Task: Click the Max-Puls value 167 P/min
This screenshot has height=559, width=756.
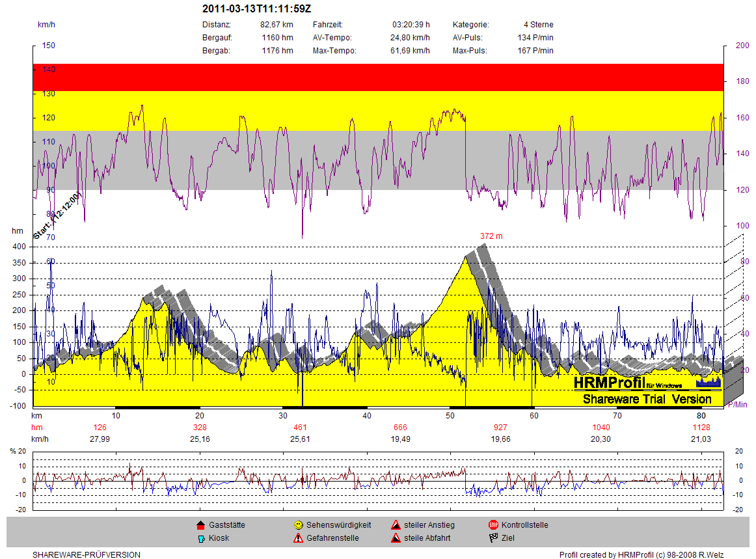Action: 535,51
